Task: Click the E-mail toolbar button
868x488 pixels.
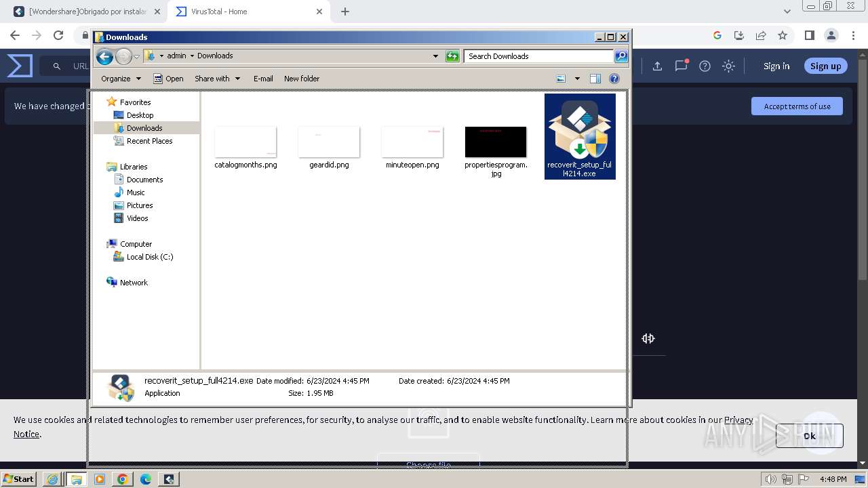Action: point(263,79)
